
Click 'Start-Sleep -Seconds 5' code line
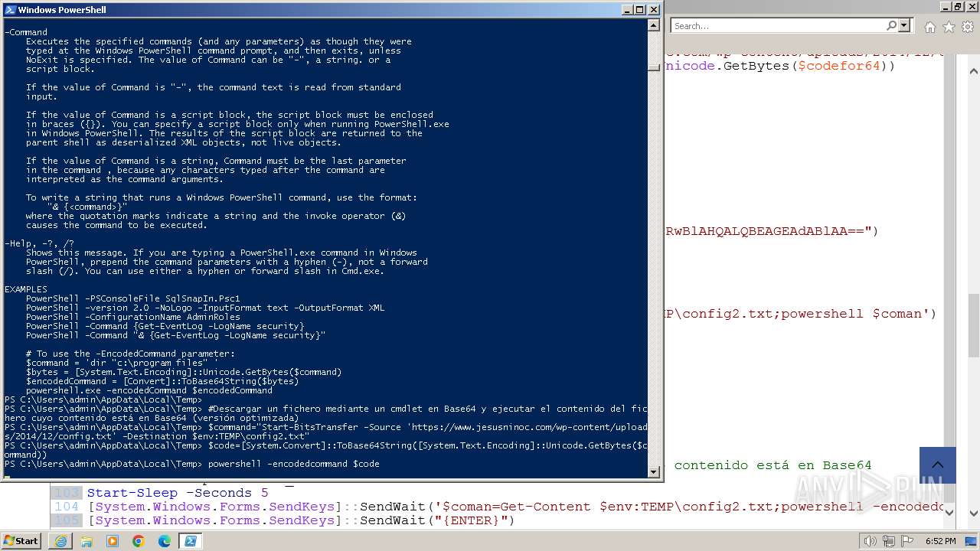coord(178,493)
